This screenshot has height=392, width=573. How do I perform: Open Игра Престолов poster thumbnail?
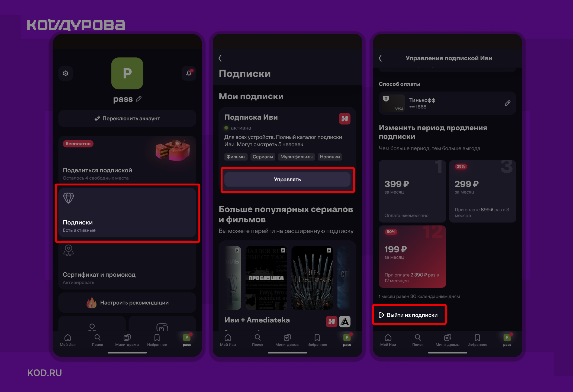pyautogui.click(x=312, y=278)
